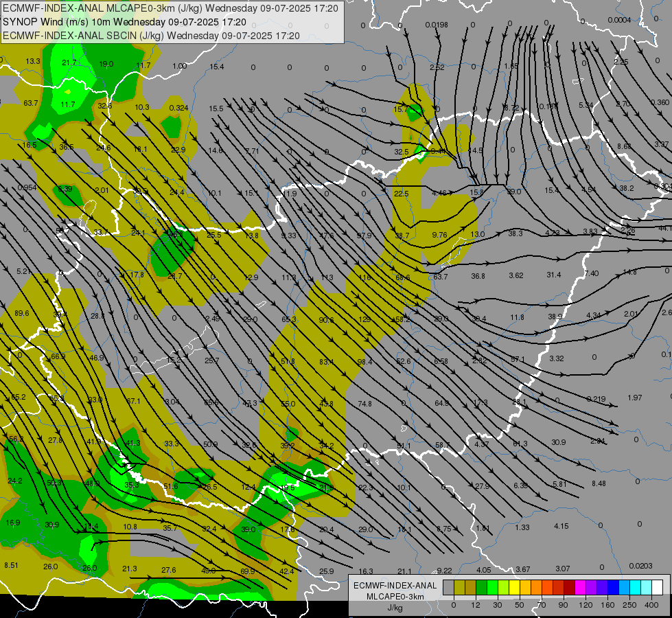Image resolution: width=672 pixels, height=618 pixels.
Task: Click the grid value '13.3'
Action: (x=33, y=61)
